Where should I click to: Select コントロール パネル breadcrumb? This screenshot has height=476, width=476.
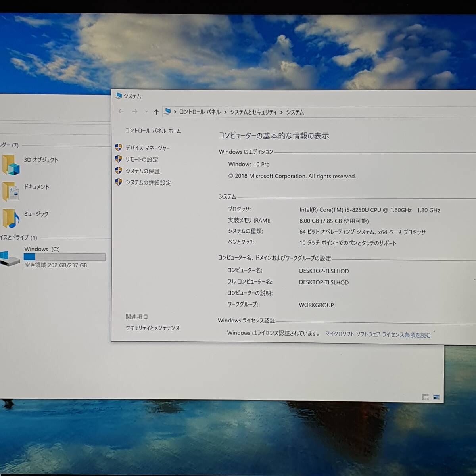200,112
